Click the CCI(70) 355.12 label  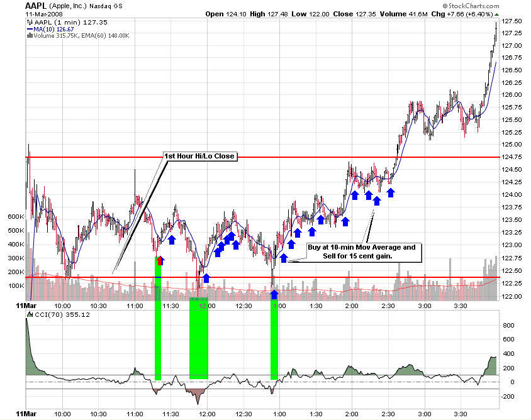[62, 315]
